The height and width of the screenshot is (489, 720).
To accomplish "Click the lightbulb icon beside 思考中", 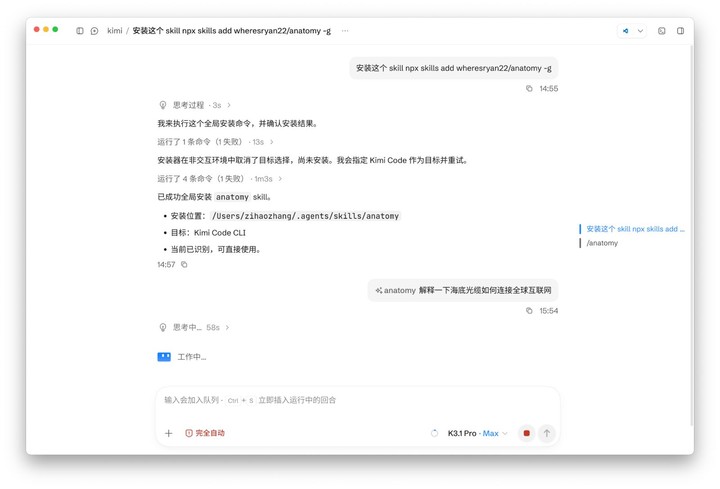I will click(x=163, y=327).
